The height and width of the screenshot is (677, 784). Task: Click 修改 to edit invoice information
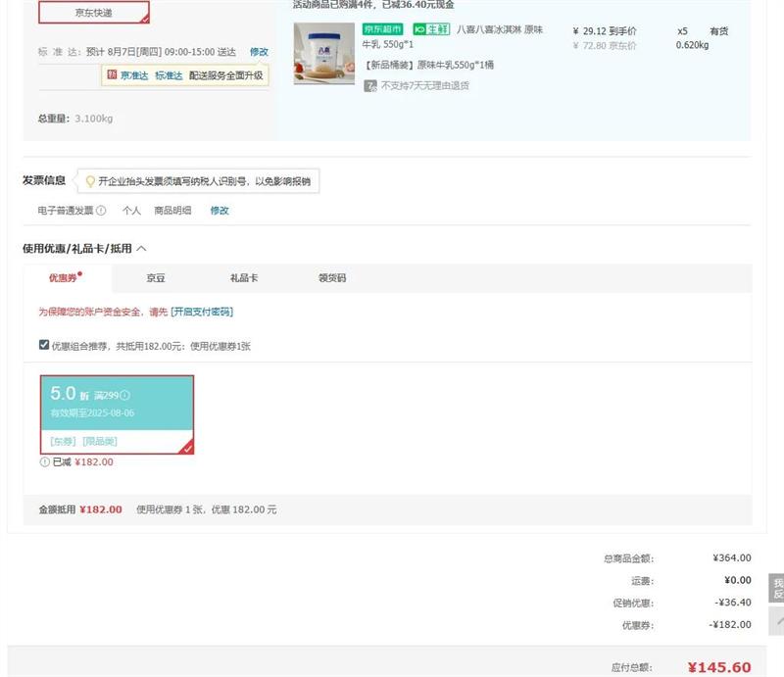click(220, 211)
